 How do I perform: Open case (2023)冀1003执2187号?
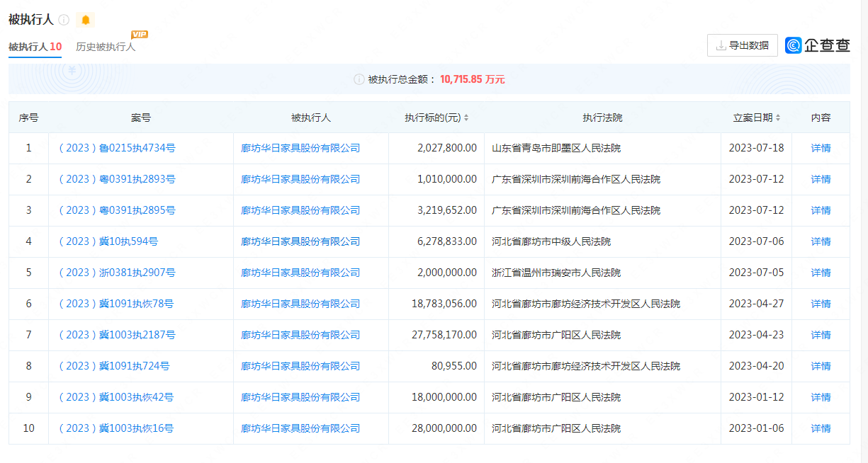click(x=117, y=335)
